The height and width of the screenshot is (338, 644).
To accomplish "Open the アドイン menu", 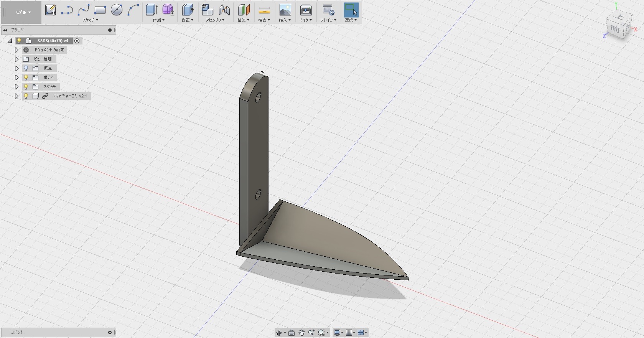I will click(x=328, y=20).
